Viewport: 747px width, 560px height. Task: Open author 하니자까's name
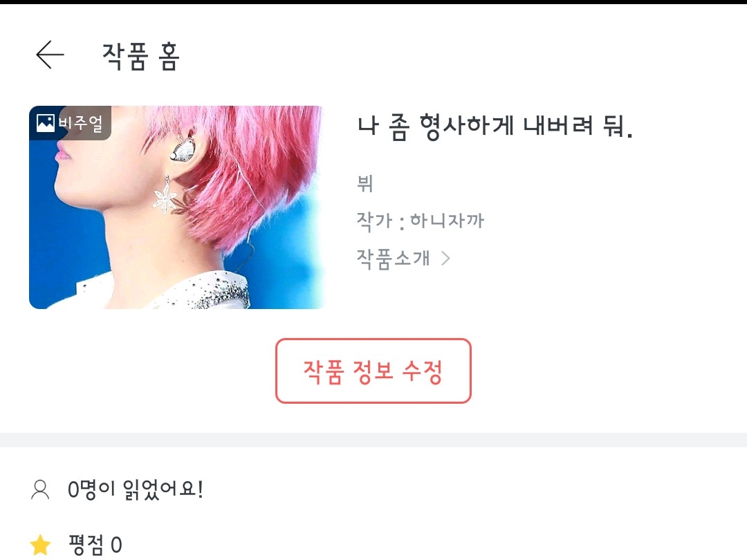point(447,221)
